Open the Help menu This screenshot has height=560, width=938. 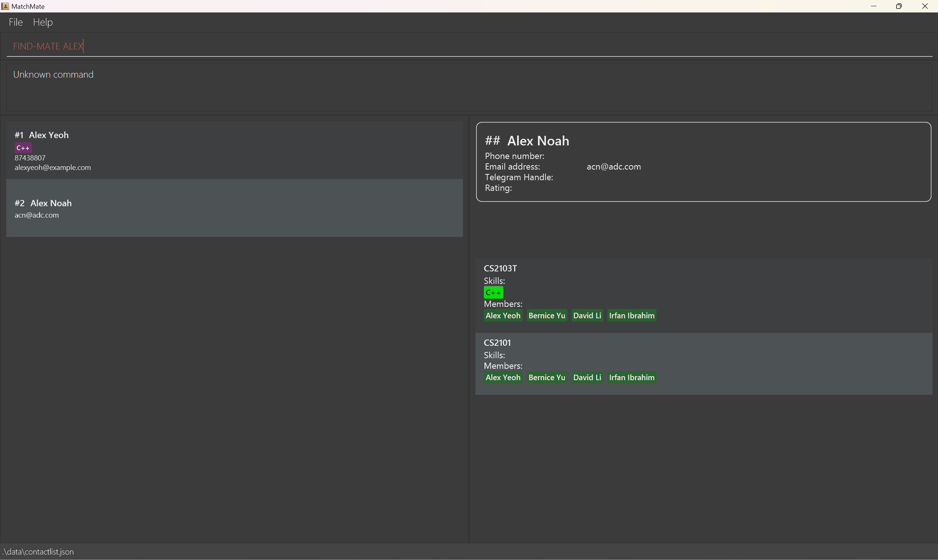coord(43,22)
